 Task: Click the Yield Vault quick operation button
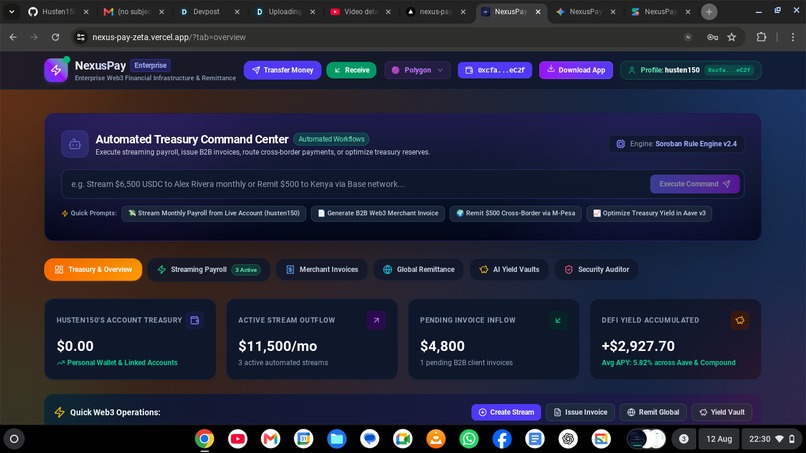[722, 412]
